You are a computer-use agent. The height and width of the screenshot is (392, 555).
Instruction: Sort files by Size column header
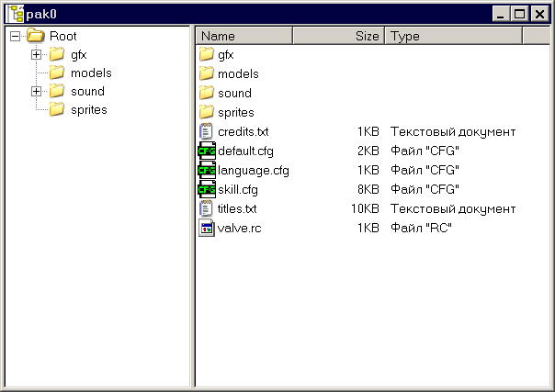(338, 36)
